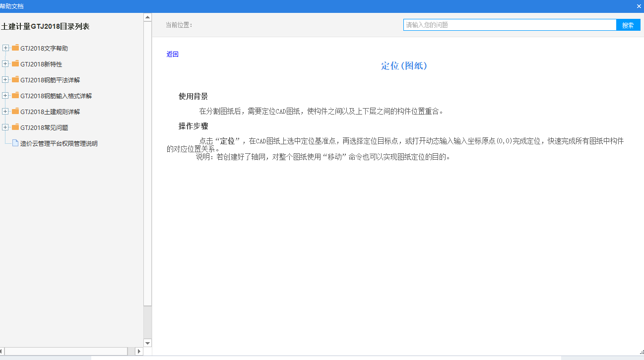This screenshot has height=360, width=644.
Task: Click the 土建计量GTJ2018目录列表 heading
Action: (x=45, y=27)
